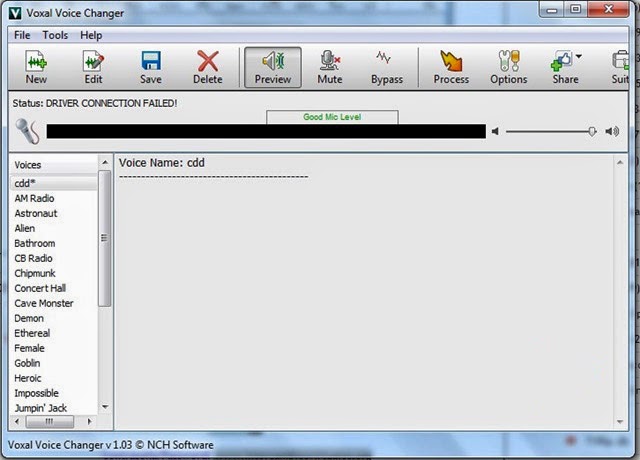Select the Goblin voice

54,363
